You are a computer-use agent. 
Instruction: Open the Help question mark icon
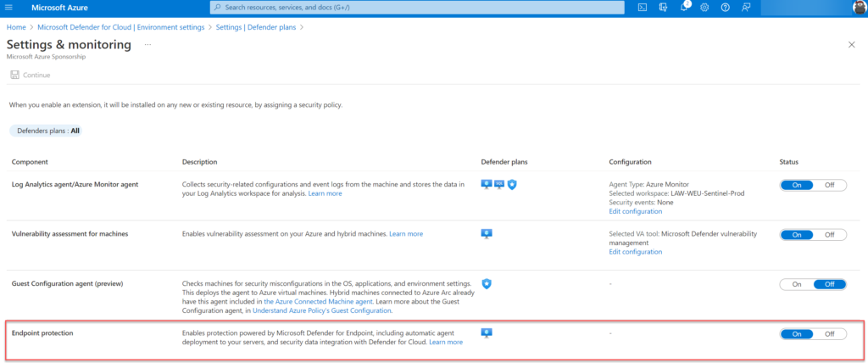(726, 8)
